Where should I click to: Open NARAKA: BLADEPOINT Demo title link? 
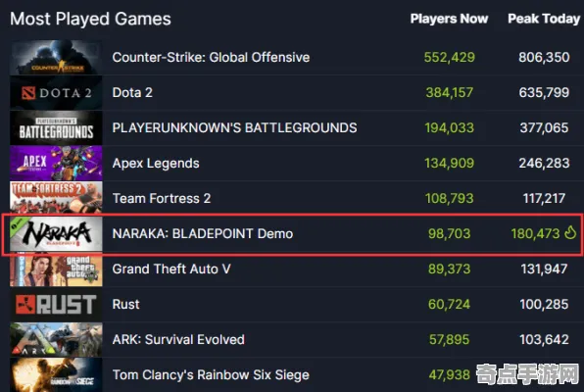[203, 233]
